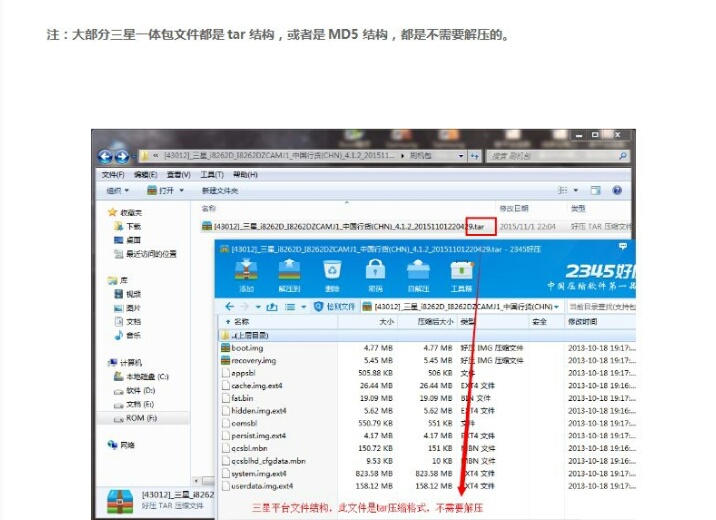
Task: Select 计算机 in the Explorer sidebar
Action: pyautogui.click(x=125, y=362)
